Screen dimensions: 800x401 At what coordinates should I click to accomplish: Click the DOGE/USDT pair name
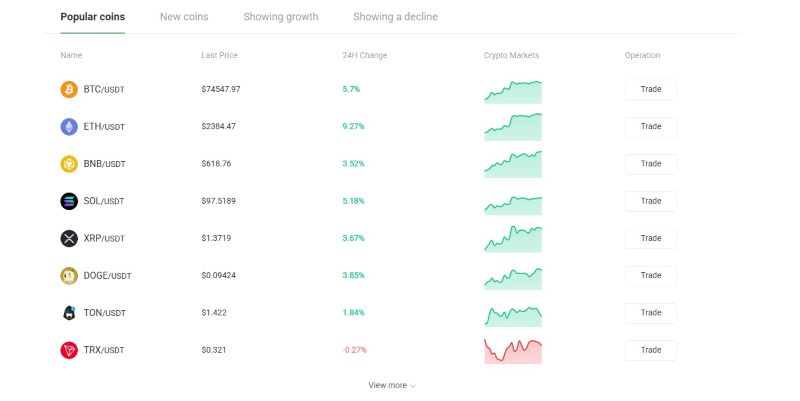[x=107, y=275]
